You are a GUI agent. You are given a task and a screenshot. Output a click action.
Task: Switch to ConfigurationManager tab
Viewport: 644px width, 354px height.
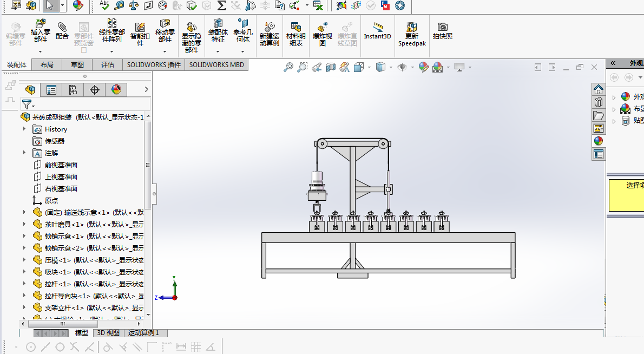coord(73,90)
